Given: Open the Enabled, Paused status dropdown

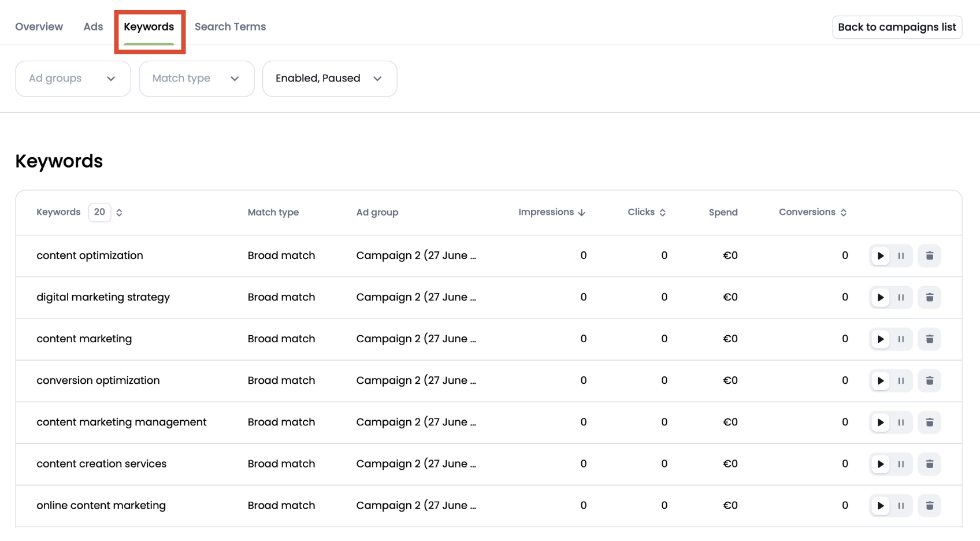Looking at the screenshot, I should [x=329, y=79].
